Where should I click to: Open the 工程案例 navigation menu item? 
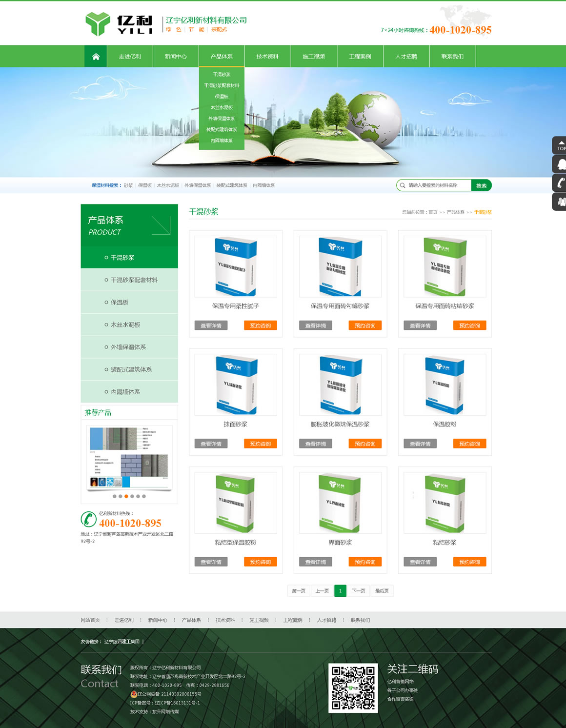point(360,57)
